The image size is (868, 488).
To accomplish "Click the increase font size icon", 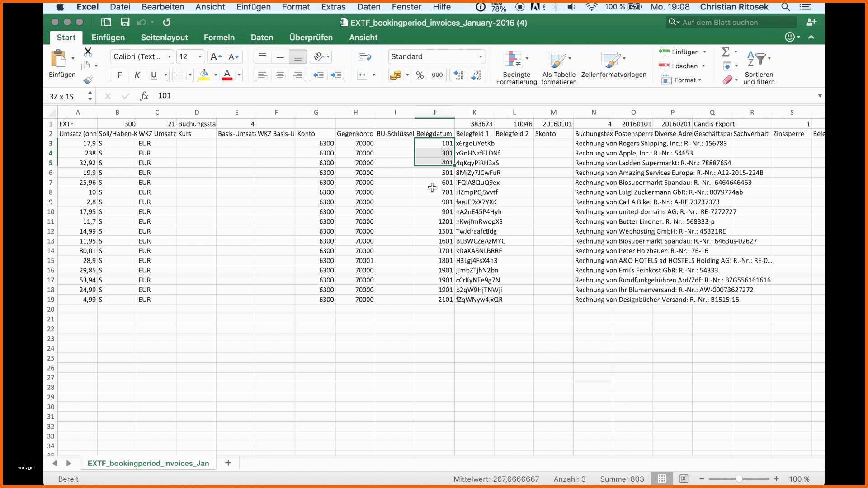I will (x=217, y=56).
